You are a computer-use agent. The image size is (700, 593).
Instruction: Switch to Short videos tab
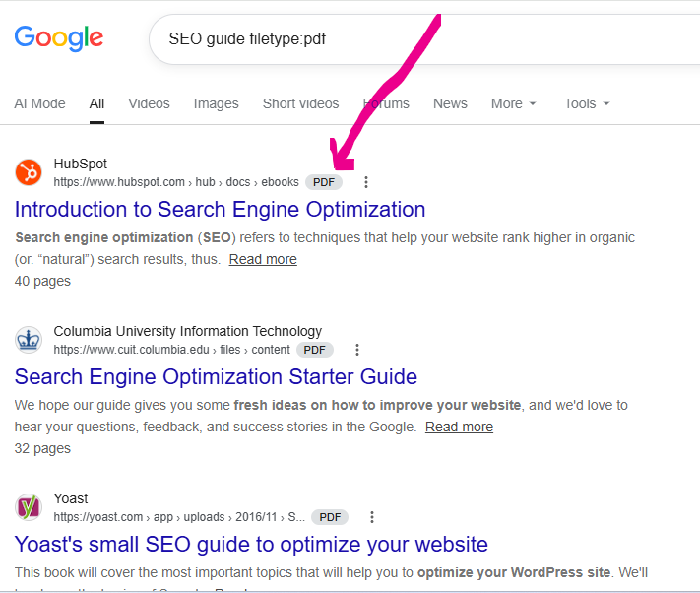pyautogui.click(x=301, y=103)
